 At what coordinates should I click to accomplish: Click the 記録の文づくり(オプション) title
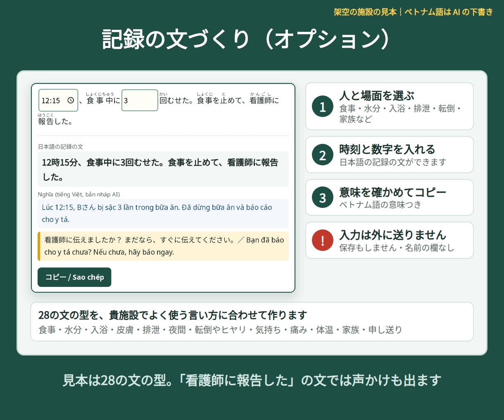point(246,39)
